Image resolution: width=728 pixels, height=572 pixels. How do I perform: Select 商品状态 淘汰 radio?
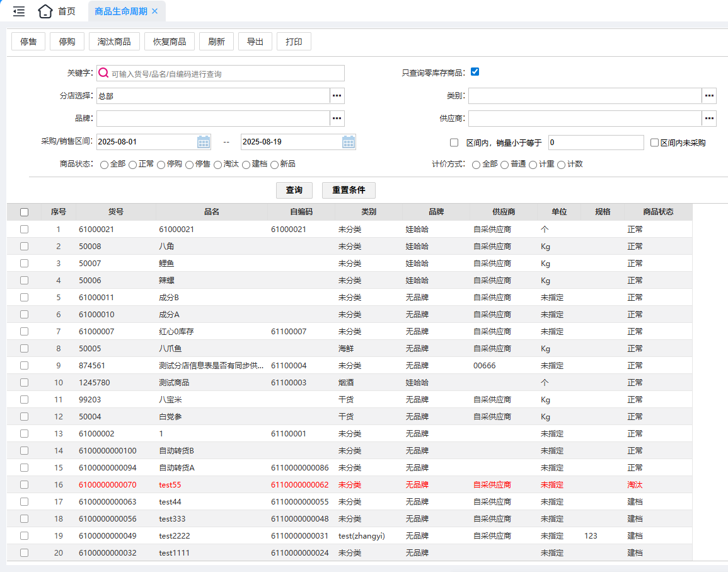click(217, 165)
